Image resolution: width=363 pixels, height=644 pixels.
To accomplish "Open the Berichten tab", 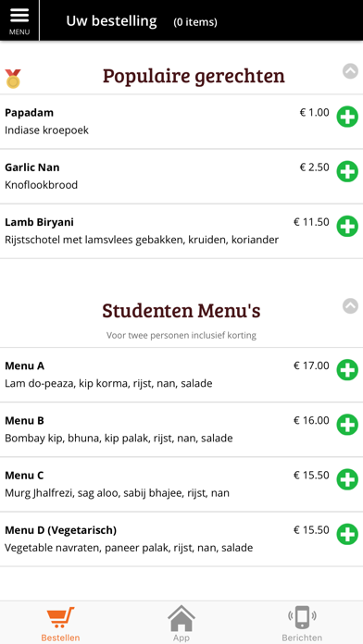I will pos(302,624).
